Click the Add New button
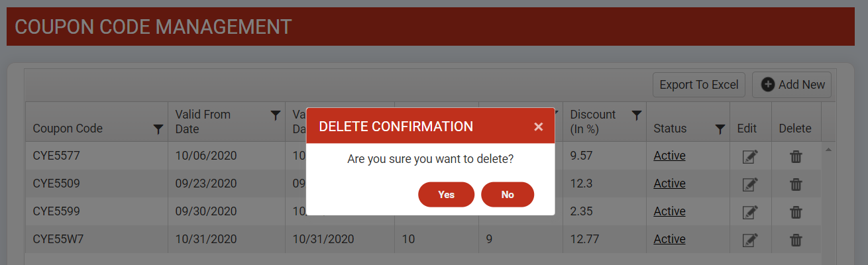 pos(792,85)
